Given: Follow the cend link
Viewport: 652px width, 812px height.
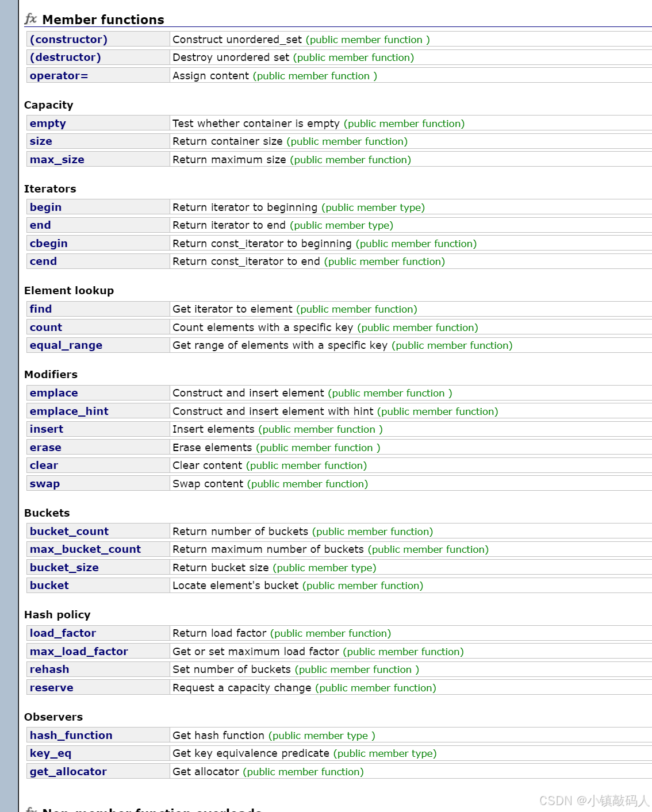Looking at the screenshot, I should [x=43, y=261].
